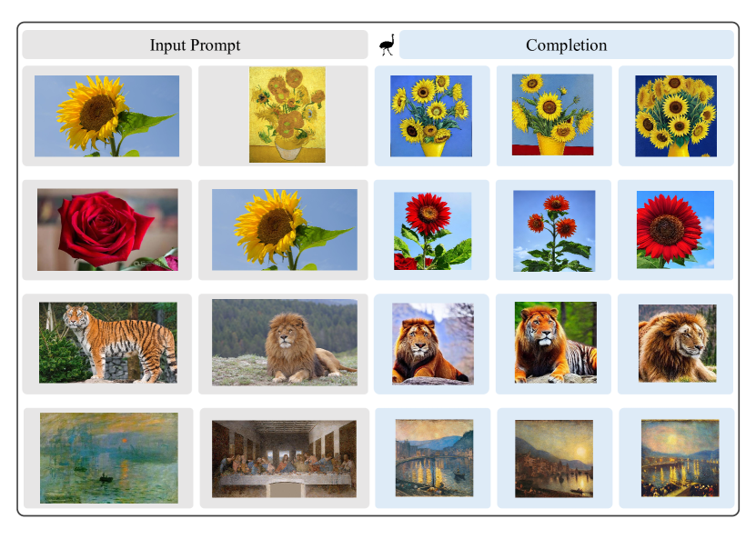Viewport: 756px width, 539px height.
Task: Select the "Completion" header label
Action: point(566,45)
